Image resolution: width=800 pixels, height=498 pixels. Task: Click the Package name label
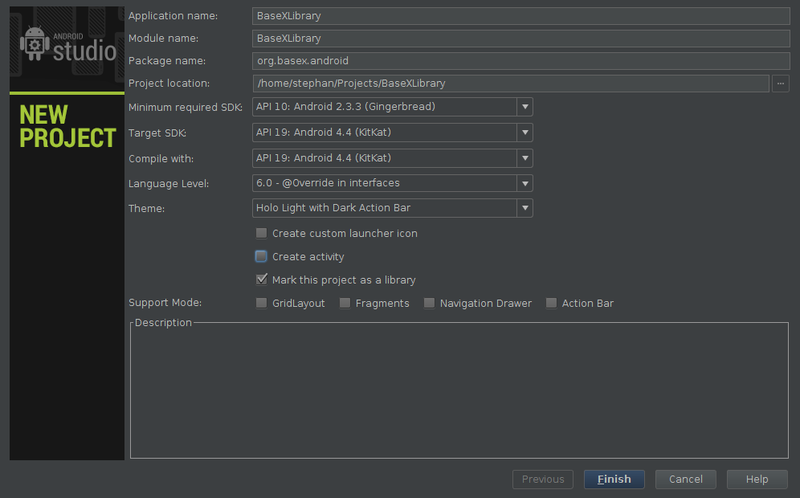tap(167, 61)
